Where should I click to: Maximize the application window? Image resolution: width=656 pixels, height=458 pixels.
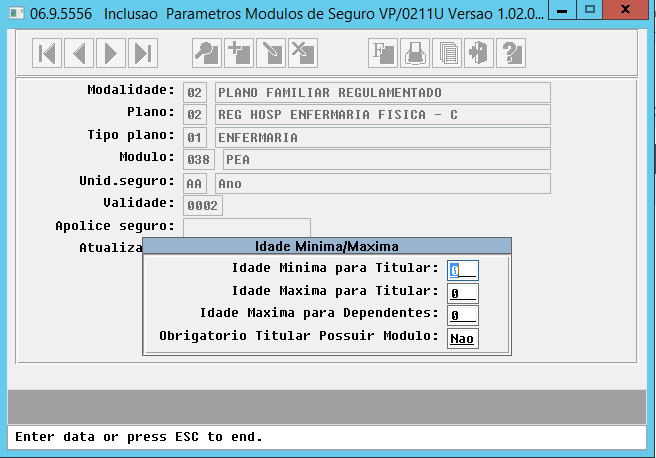point(590,10)
